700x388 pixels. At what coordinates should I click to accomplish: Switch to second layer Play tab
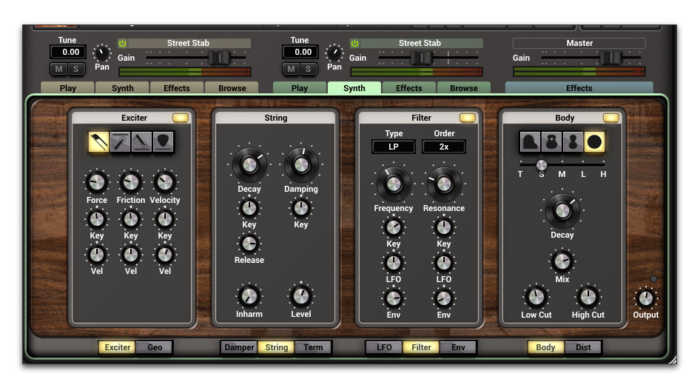click(x=300, y=88)
